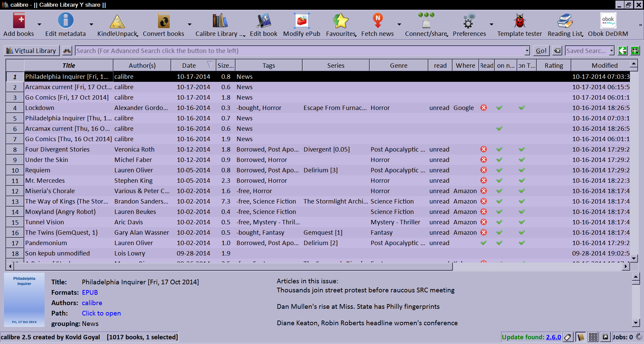Open Connect/share from the toolbar
Screen dimensions: 644x344
click(426, 21)
